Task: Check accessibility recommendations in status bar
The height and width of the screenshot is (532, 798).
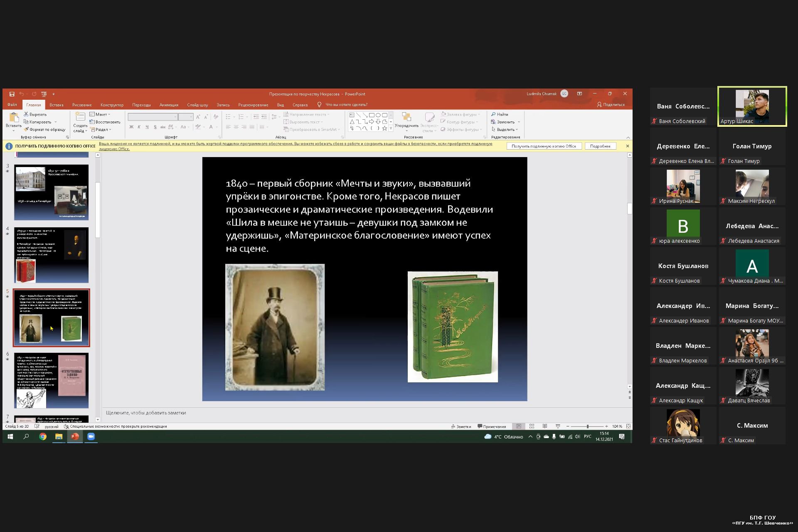Action: 116,426
